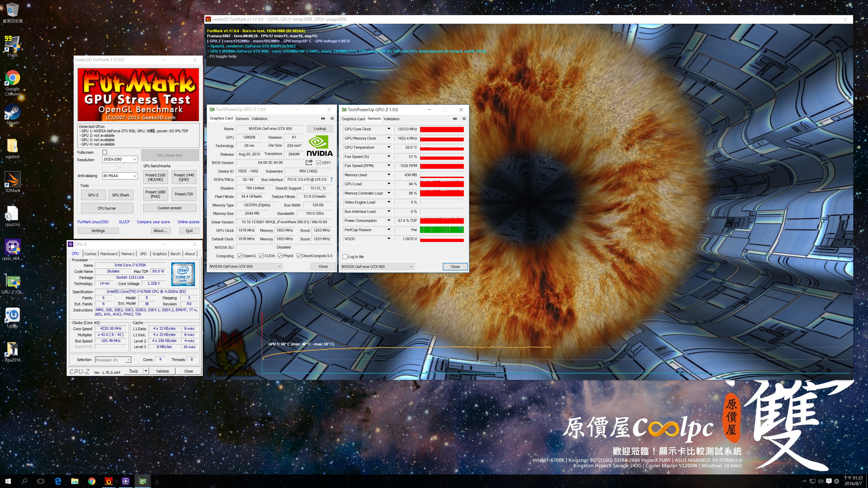Open the Anti-aliasing 8X MSAA dropdown

[120, 176]
